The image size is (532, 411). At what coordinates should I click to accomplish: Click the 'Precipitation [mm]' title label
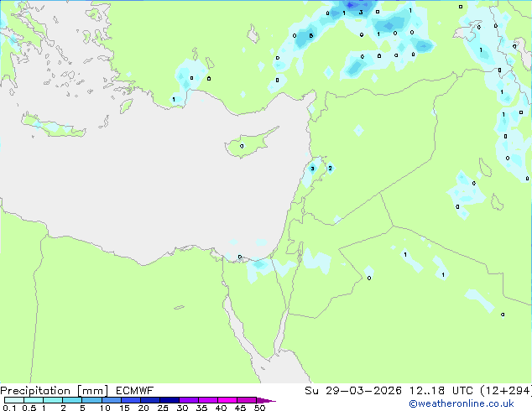click(x=55, y=391)
